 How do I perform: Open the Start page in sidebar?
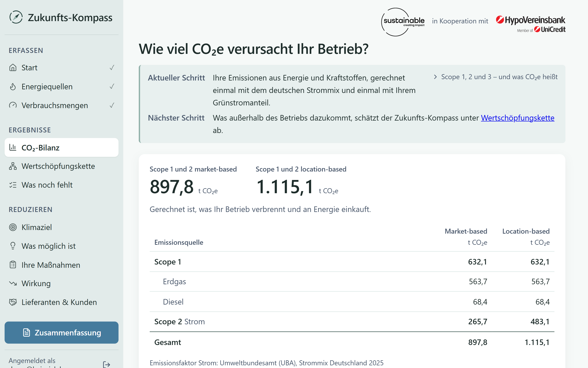click(61, 67)
